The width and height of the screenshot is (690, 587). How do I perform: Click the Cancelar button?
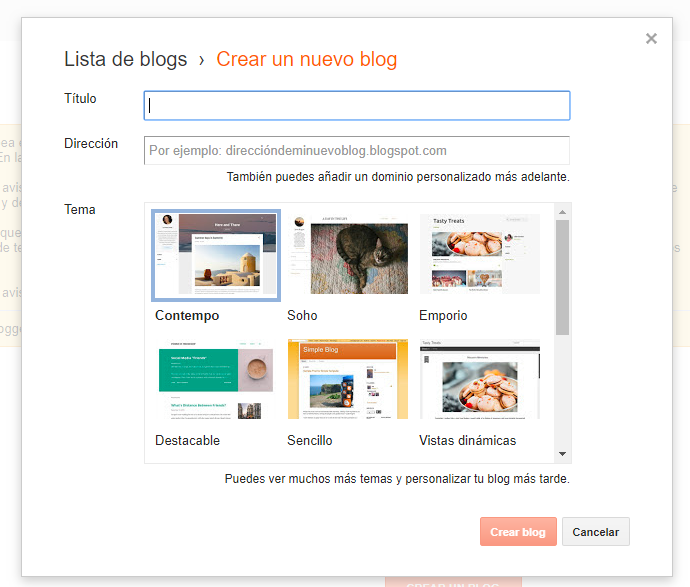595,532
